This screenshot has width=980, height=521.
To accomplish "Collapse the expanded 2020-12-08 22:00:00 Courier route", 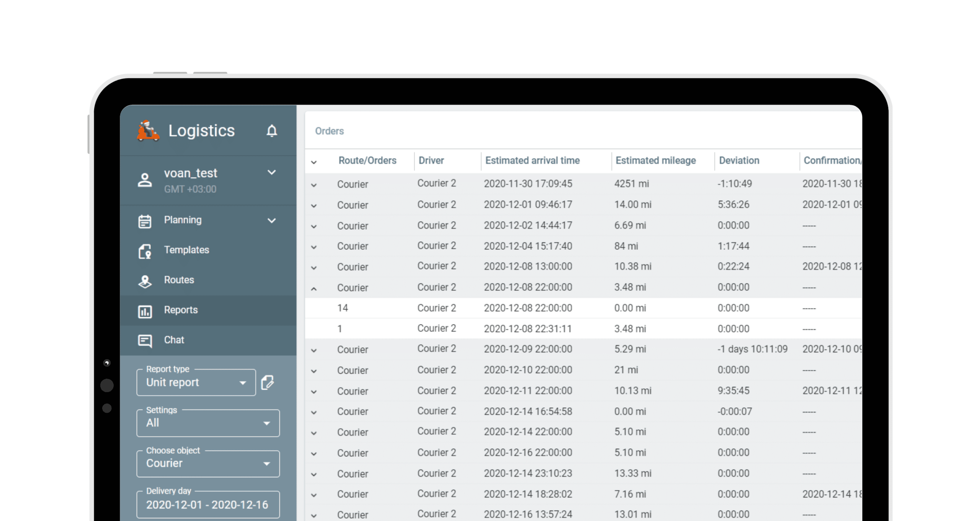I will (x=314, y=289).
